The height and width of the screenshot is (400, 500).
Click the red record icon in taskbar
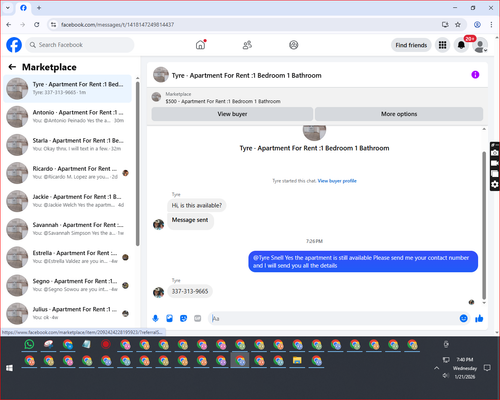[106, 344]
